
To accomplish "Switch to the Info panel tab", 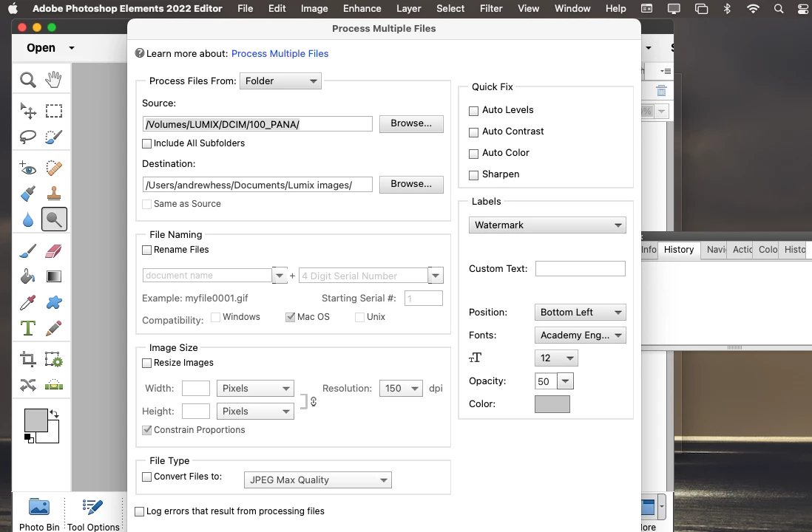I will (x=649, y=250).
